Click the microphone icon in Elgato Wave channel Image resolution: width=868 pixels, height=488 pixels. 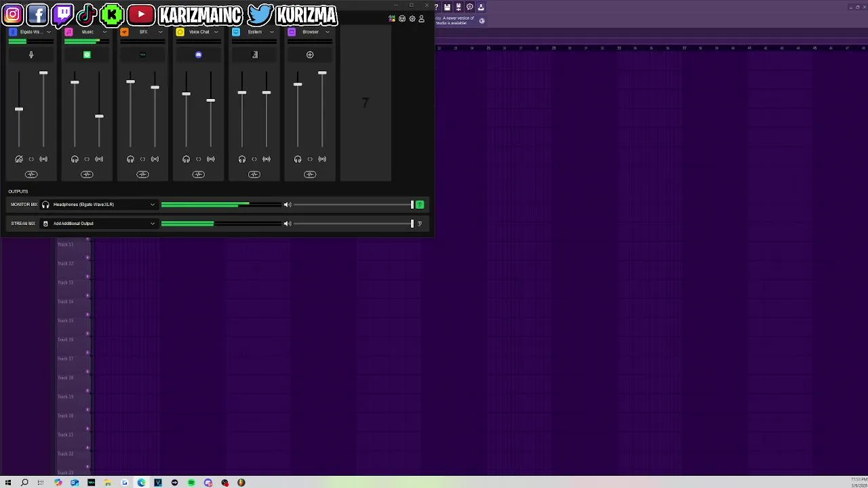(31, 55)
